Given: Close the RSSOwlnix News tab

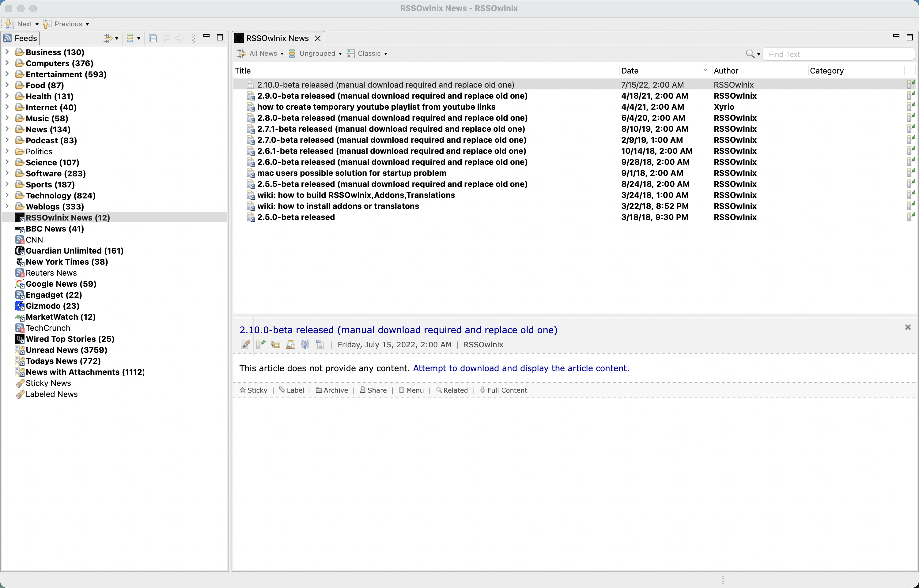Looking at the screenshot, I should point(318,38).
